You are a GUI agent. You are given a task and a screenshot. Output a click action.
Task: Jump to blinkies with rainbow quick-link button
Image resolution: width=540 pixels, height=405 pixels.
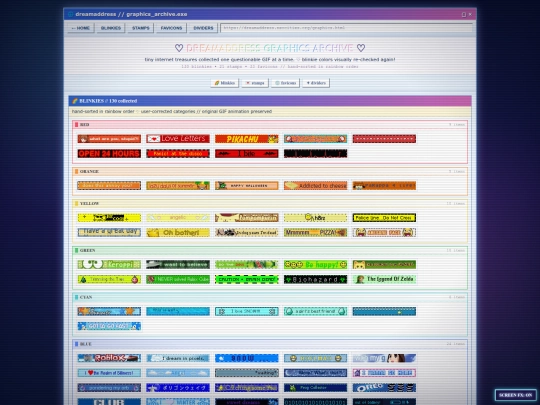pyautogui.click(x=225, y=83)
